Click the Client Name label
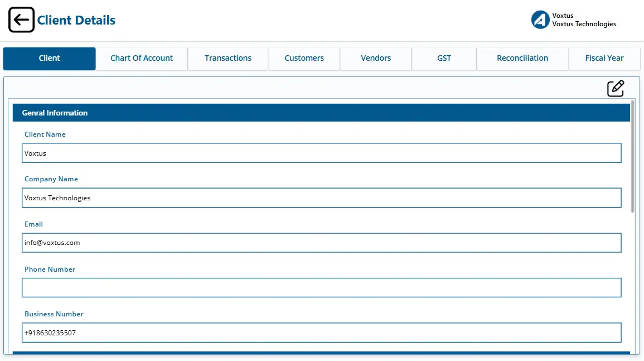 click(x=45, y=134)
